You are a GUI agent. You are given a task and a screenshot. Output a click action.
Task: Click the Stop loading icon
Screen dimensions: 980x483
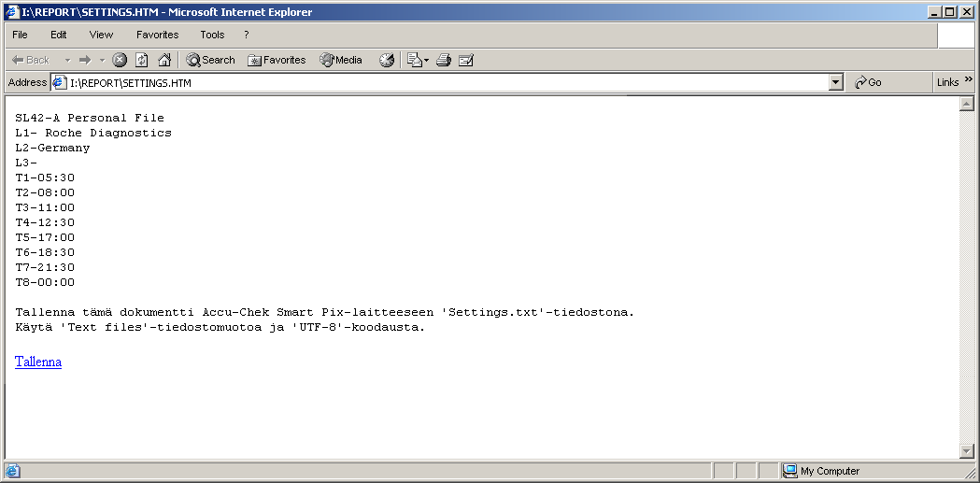pos(120,60)
